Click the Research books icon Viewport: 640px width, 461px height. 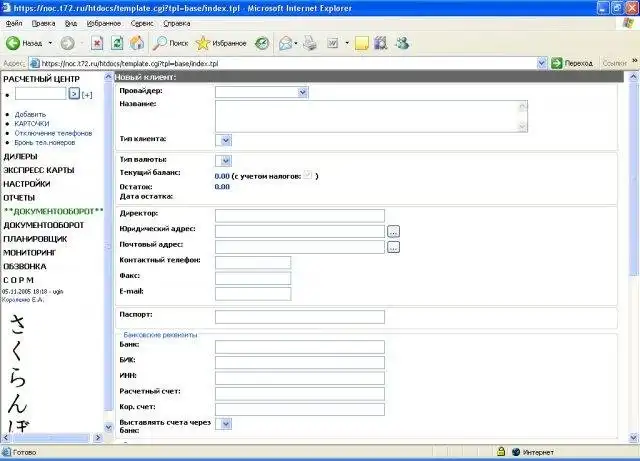click(380, 43)
